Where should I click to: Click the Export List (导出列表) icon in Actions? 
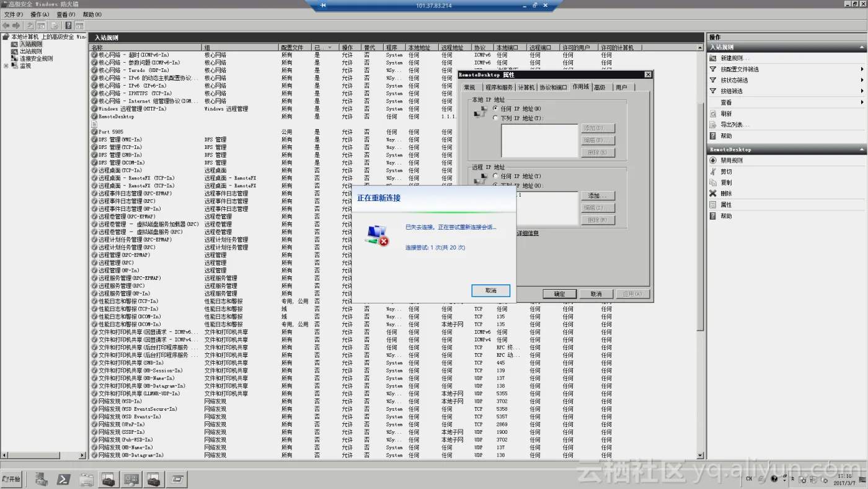[713, 125]
